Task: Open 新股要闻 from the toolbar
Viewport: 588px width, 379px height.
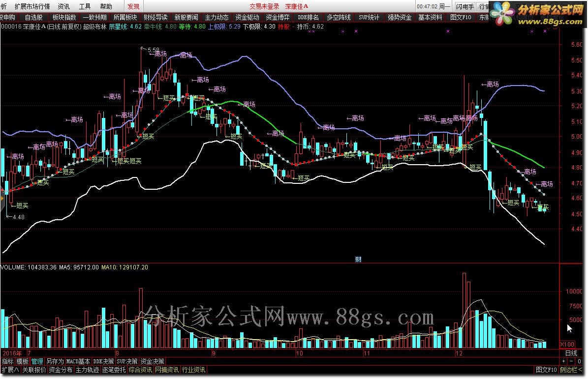Action: (x=186, y=17)
